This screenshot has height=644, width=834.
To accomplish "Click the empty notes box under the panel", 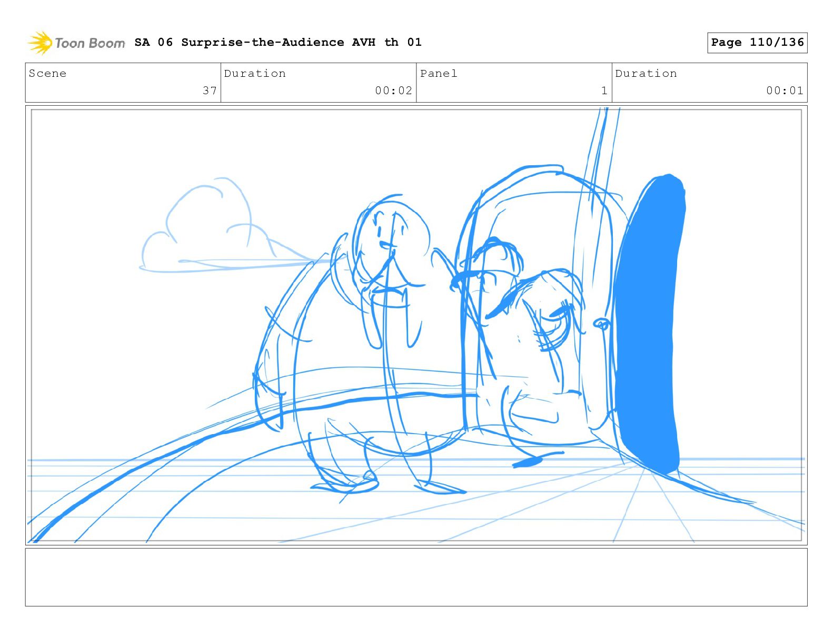I will pyautogui.click(x=416, y=577).
